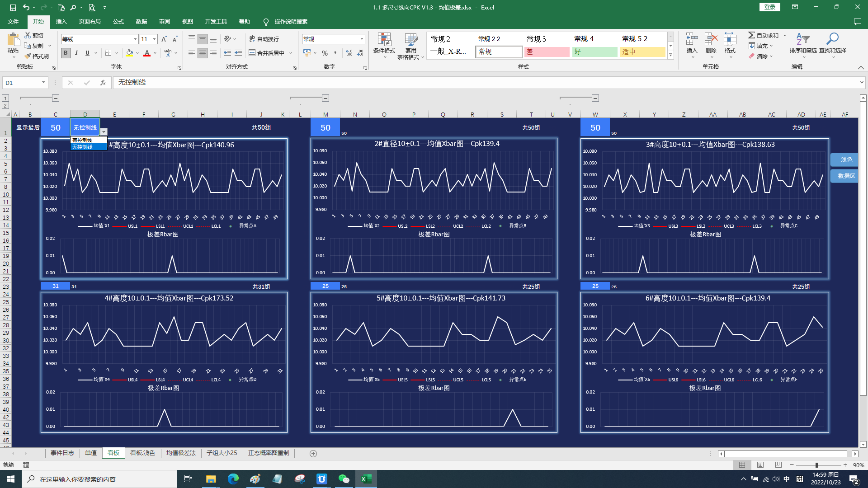Decrease decimal places

coord(360,53)
